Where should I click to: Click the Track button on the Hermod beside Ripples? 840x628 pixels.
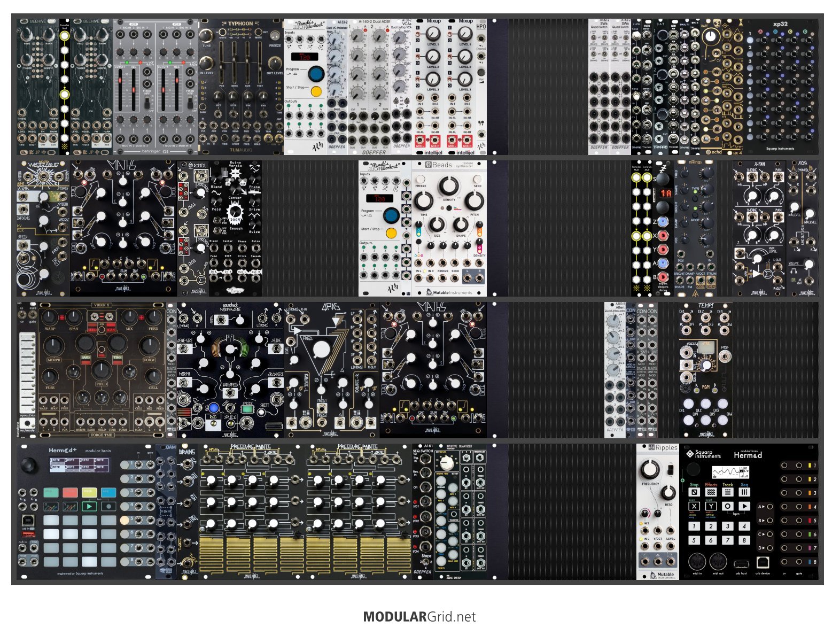coord(728,492)
